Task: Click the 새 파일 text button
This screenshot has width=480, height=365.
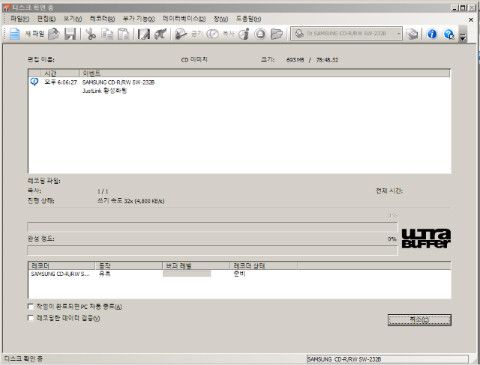Action: coord(35,34)
